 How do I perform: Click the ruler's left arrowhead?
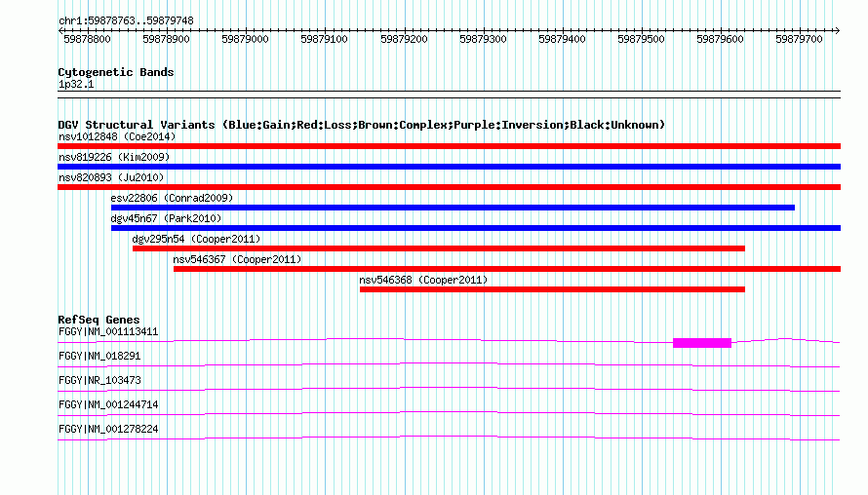pyautogui.click(x=60, y=31)
